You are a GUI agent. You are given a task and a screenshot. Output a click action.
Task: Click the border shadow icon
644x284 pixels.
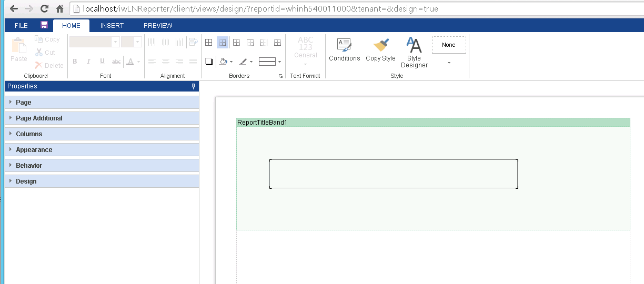point(208,62)
